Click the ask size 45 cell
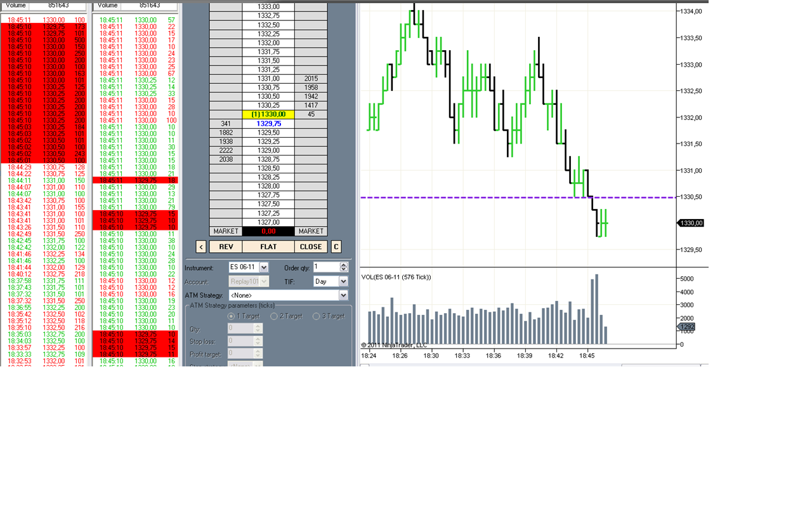This screenshot has width=812, height=508. pyautogui.click(x=311, y=114)
